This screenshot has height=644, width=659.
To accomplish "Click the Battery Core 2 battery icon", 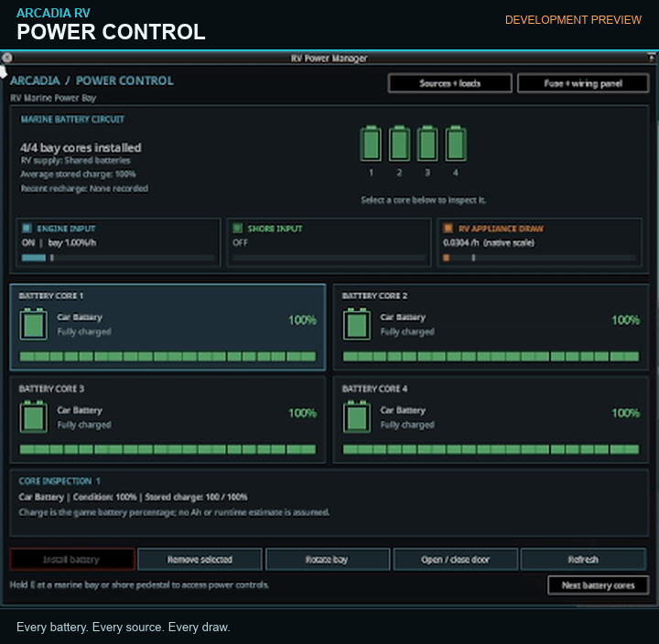I will (x=356, y=324).
